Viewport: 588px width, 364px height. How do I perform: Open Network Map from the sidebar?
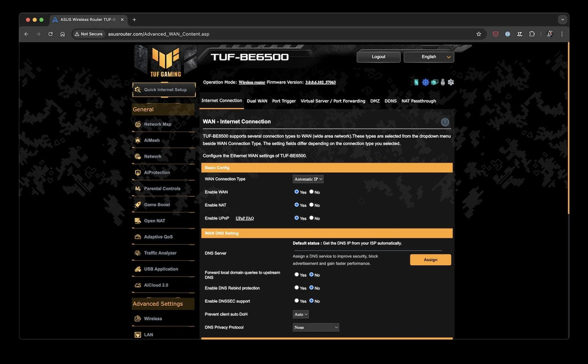pyautogui.click(x=163, y=124)
